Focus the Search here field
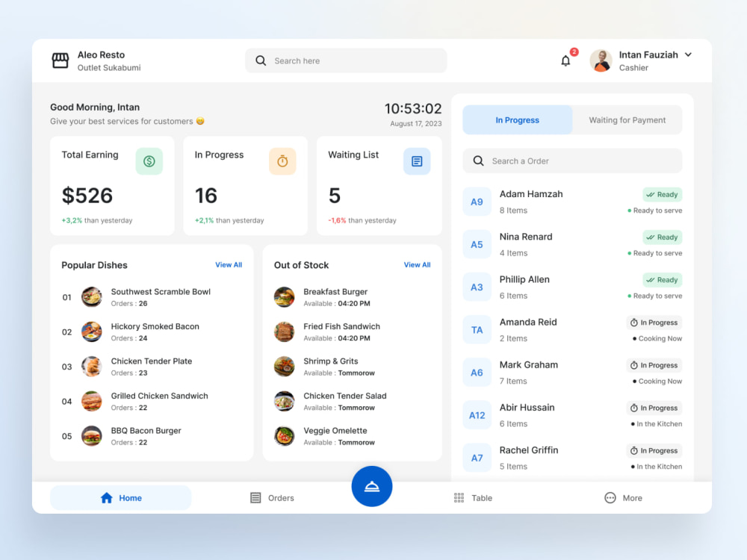 pos(346,60)
